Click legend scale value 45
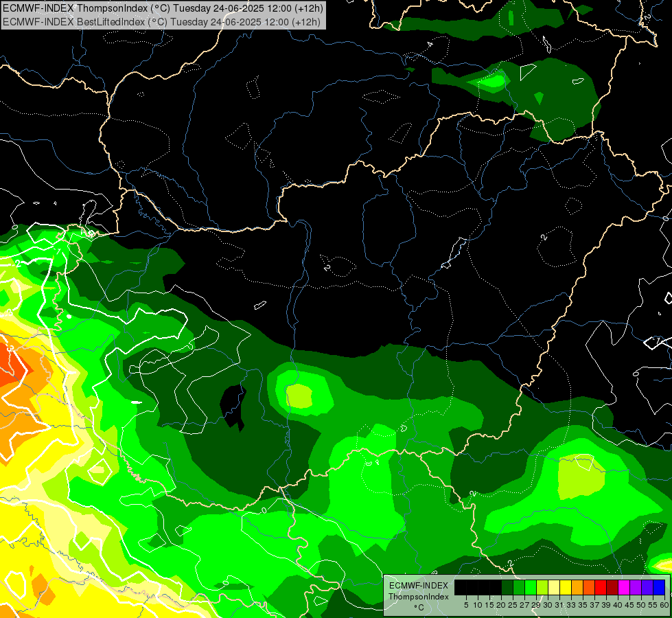This screenshot has width=672, height=618. click(x=629, y=605)
